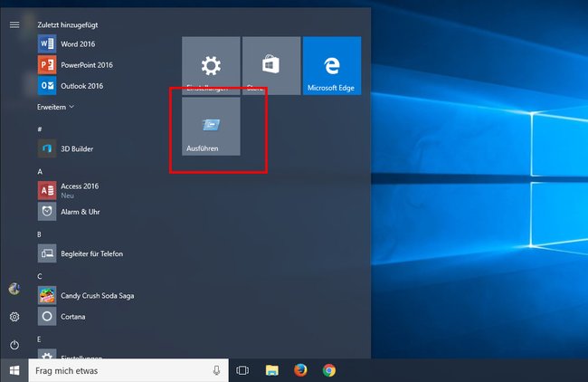
Task: Launch Chrome from the taskbar
Action: tap(329, 370)
